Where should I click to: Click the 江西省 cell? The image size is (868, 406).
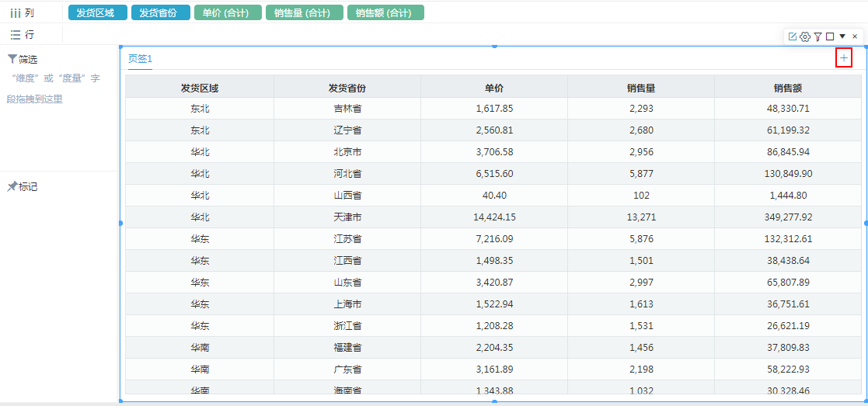click(x=347, y=261)
